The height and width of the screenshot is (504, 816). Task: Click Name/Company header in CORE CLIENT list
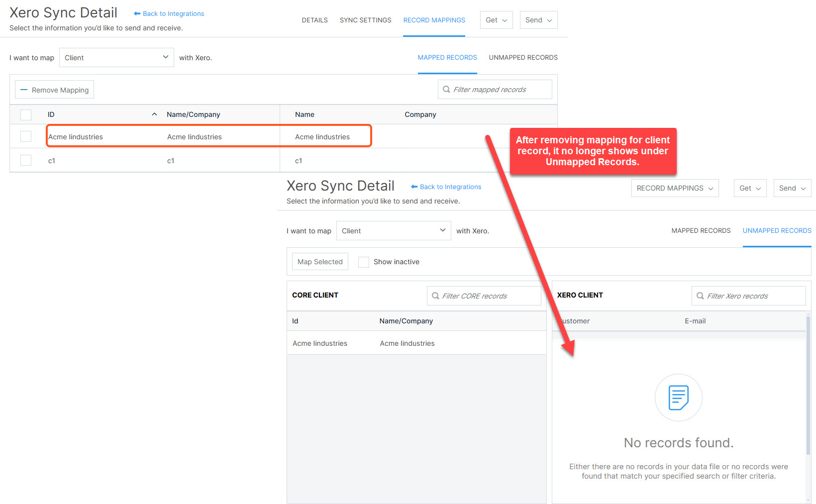click(406, 321)
